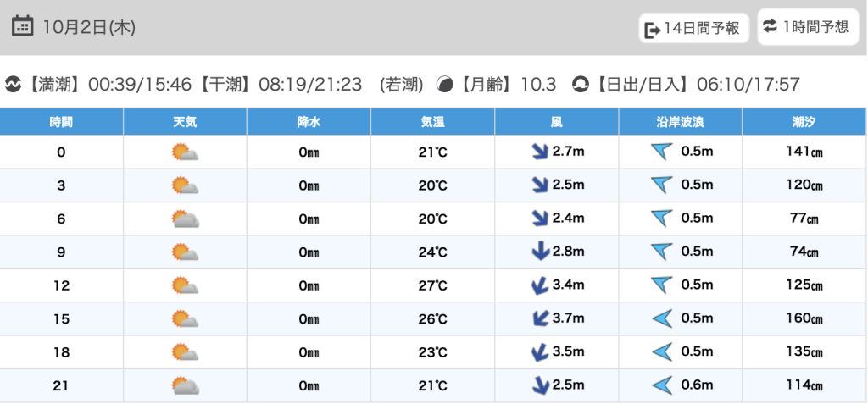Click the wave direction icon for 0.6m

pyautogui.click(x=661, y=385)
